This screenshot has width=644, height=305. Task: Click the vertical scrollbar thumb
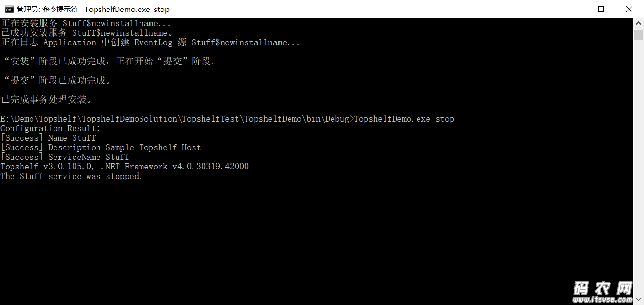(639, 34)
